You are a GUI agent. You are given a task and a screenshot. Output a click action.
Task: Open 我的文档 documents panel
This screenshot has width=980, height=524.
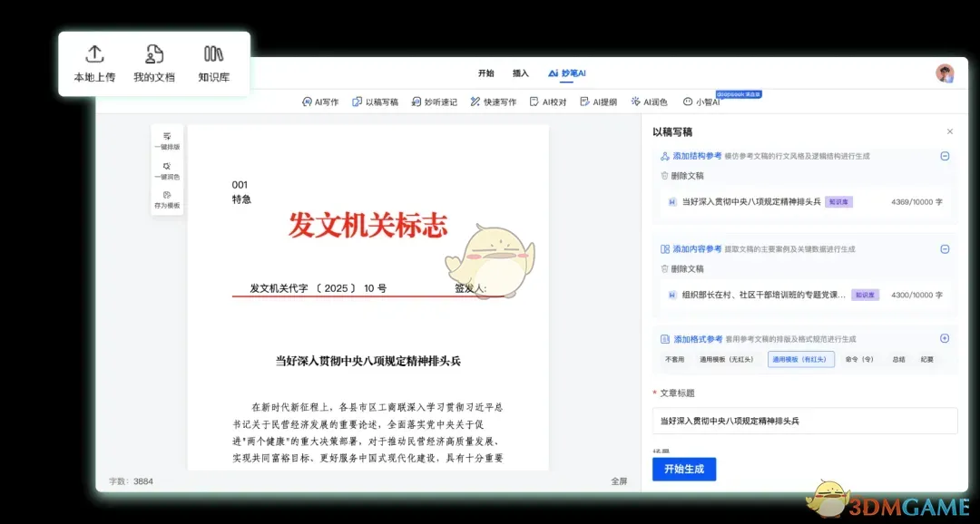click(153, 62)
